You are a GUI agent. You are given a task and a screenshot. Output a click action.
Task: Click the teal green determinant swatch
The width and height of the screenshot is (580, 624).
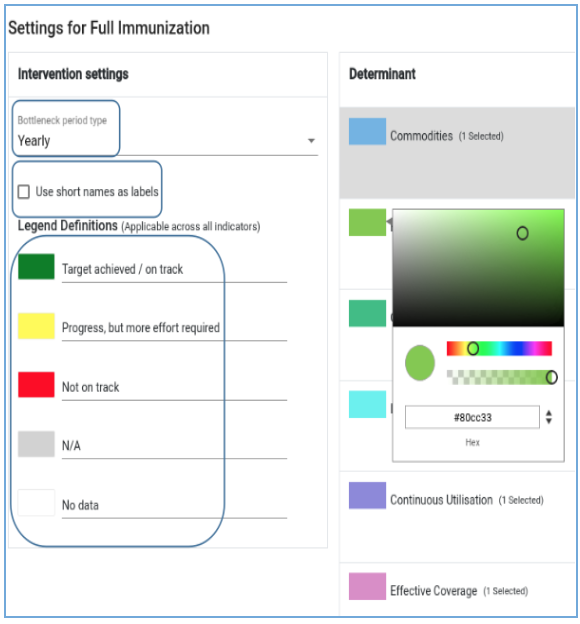[367, 314]
